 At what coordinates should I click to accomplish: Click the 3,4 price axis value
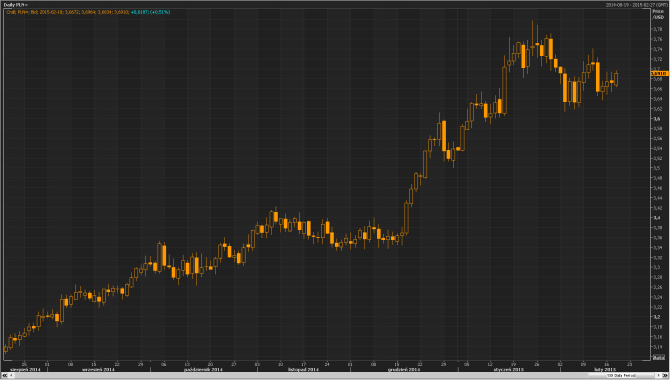click(x=657, y=218)
